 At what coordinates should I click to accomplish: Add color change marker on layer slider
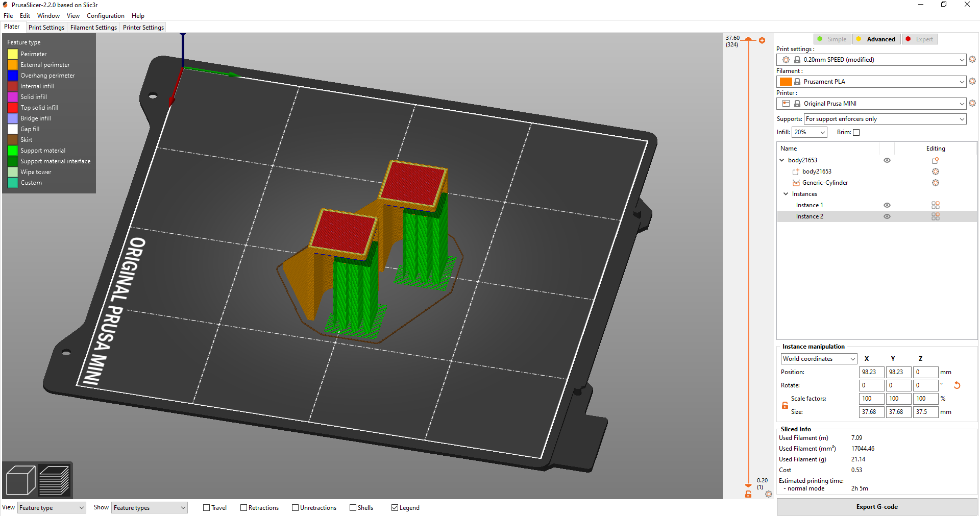(x=762, y=40)
